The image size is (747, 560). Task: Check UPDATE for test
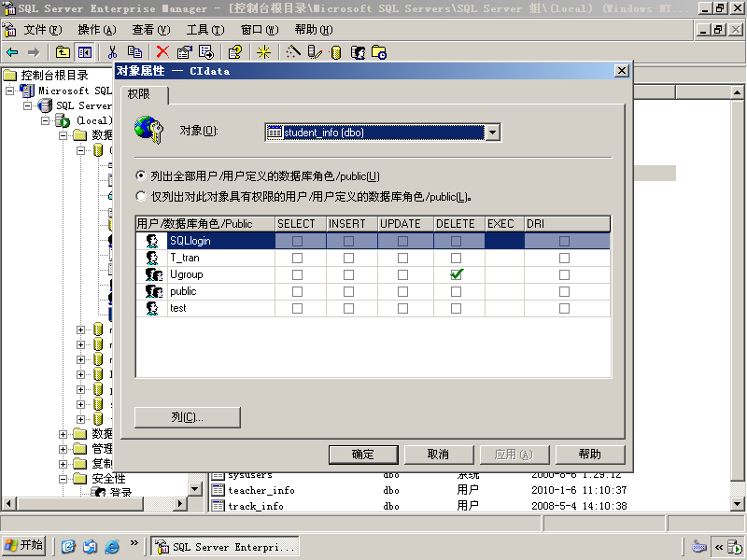pos(403,309)
